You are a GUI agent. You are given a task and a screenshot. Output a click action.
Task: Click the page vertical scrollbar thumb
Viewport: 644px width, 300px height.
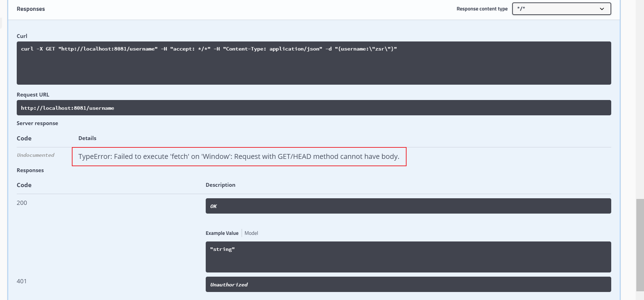(x=640, y=245)
